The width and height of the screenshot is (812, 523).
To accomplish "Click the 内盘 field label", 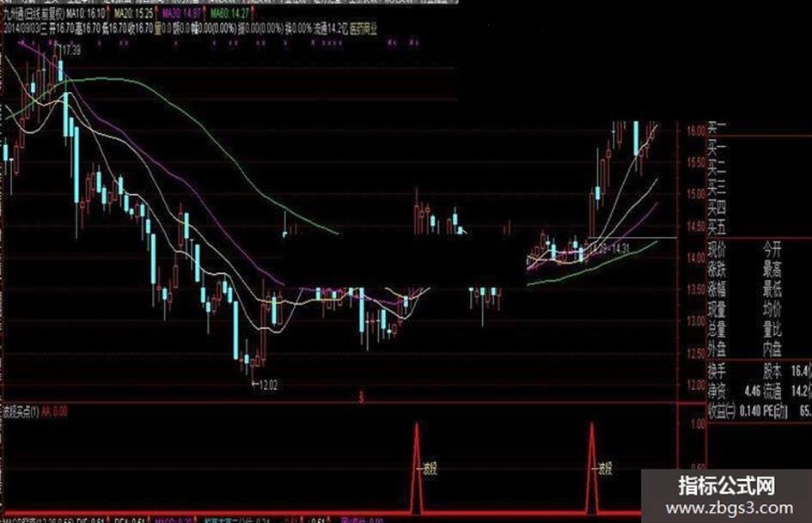I will click(772, 349).
